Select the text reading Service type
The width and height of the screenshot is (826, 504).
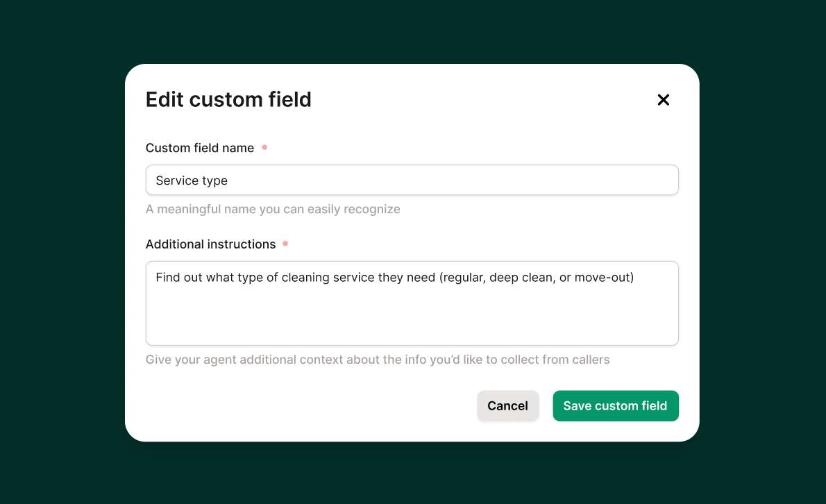pyautogui.click(x=192, y=180)
